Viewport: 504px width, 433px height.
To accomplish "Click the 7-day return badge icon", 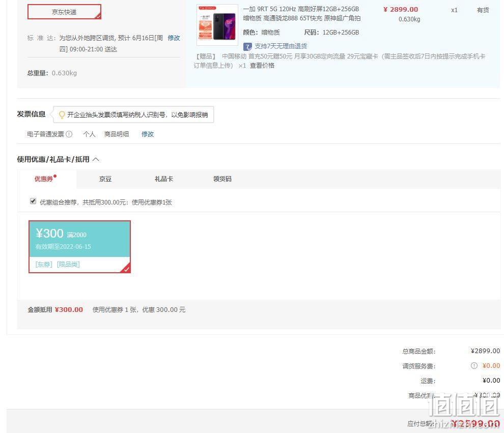I will coord(247,47).
